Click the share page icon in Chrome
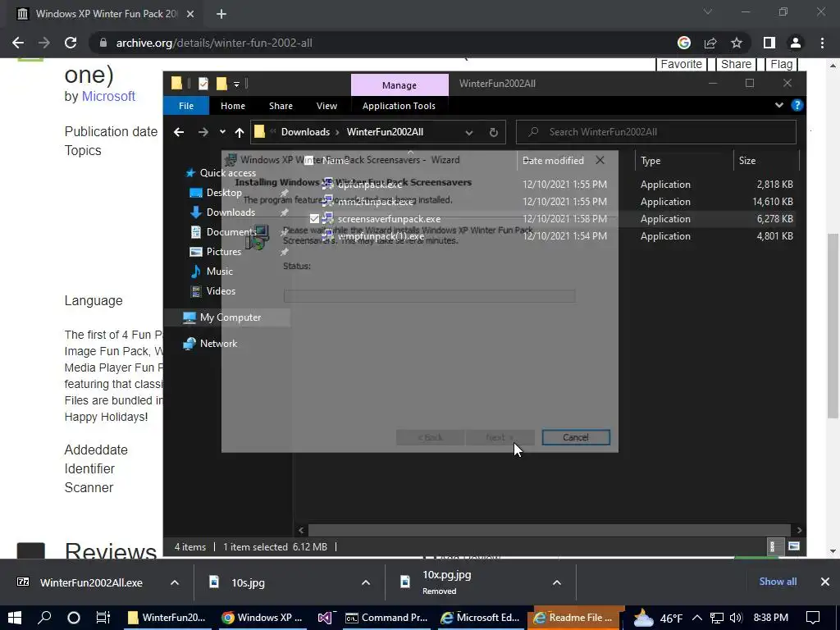 coord(710,43)
